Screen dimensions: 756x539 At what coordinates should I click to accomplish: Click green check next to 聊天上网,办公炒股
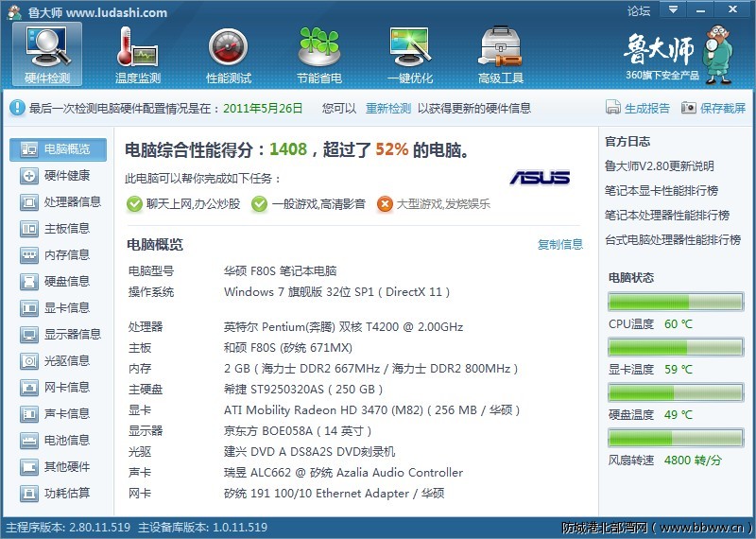[x=134, y=204]
